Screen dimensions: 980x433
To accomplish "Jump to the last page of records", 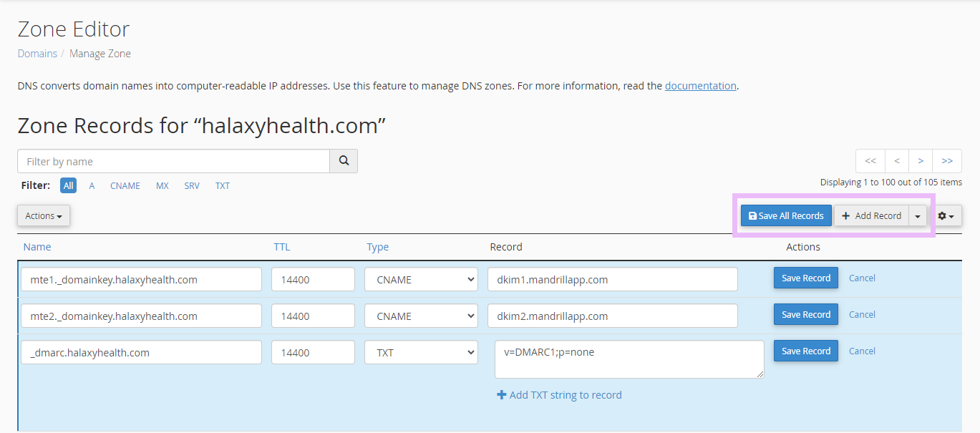I will point(947,161).
